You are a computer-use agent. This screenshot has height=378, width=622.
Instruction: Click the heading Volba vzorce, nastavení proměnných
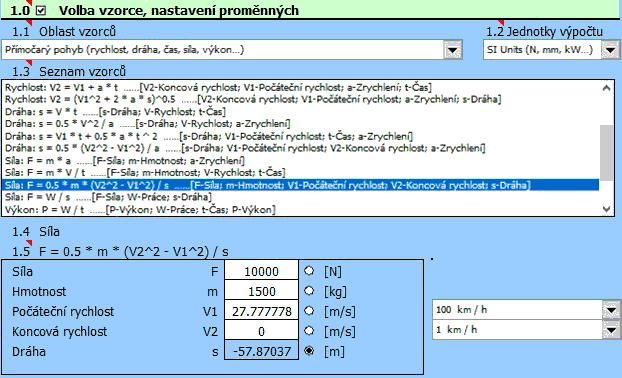pyautogui.click(x=179, y=10)
